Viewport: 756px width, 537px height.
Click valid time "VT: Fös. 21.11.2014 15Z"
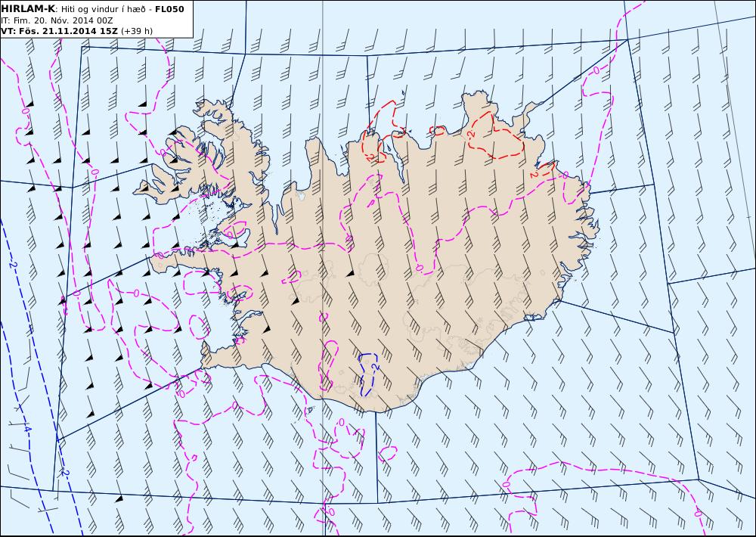(59, 31)
